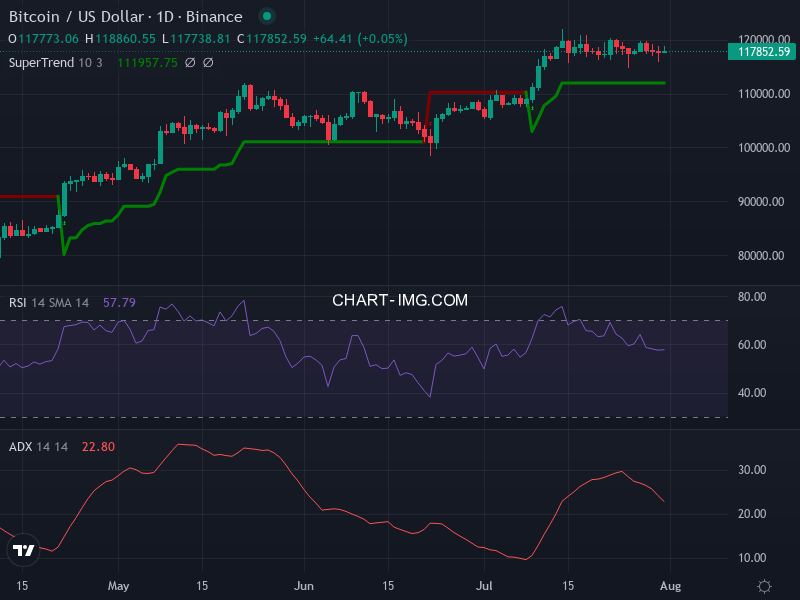
Task: Click the 100000.00 price axis label
Action: [x=764, y=148]
